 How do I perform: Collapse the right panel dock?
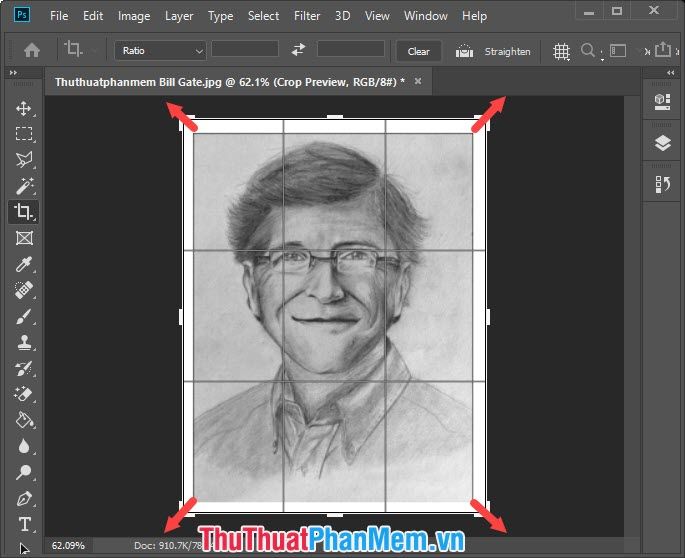(671, 73)
